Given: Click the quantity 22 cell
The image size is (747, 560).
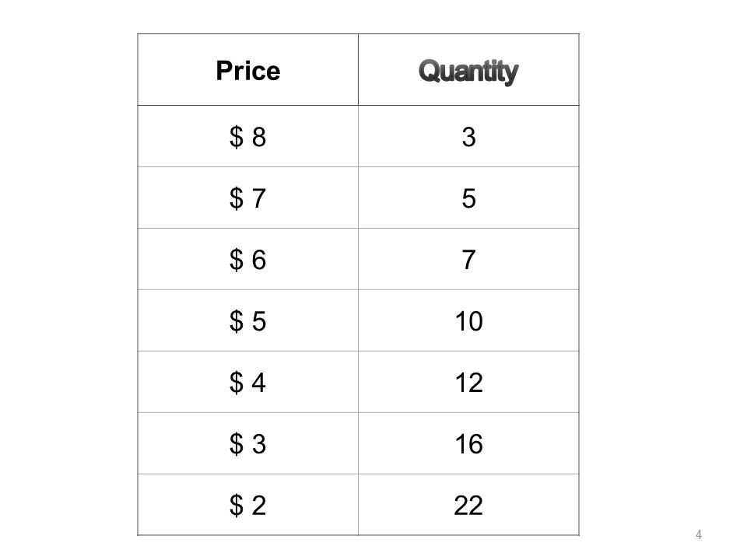Looking at the screenshot, I should tap(468, 505).
